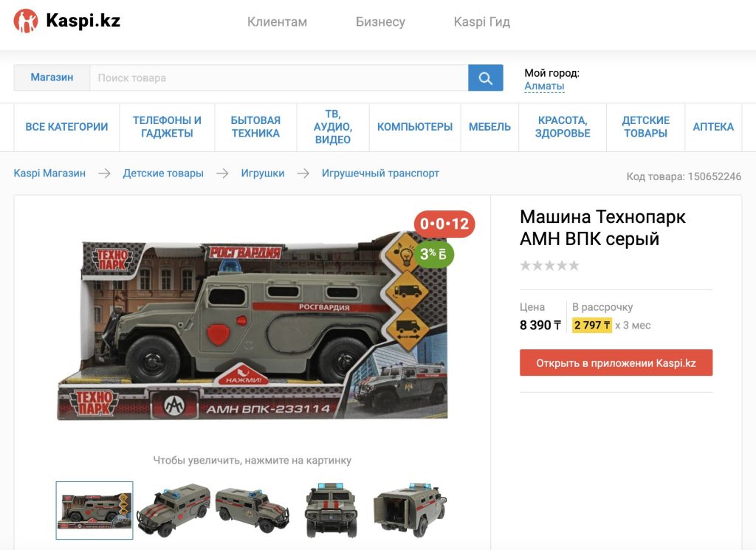This screenshot has height=550, width=756.
Task: Open ДЕТСКИЕ ТОВАРЫ category
Action: point(645,127)
